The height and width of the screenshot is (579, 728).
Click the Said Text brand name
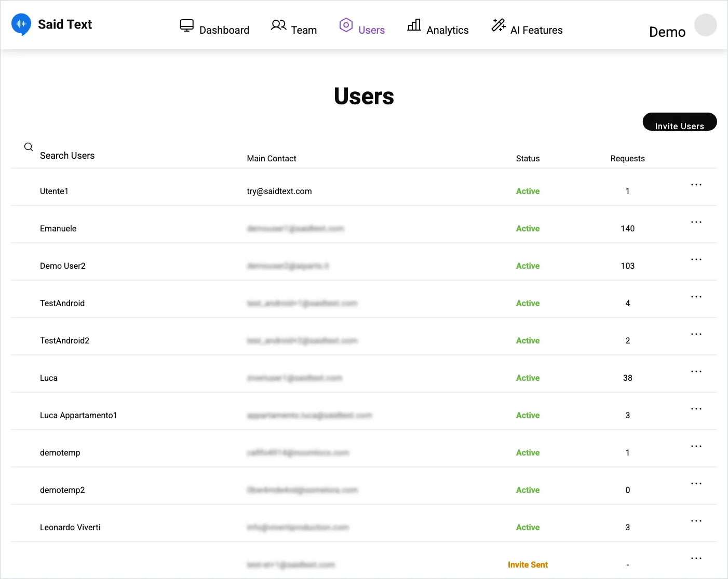(65, 24)
